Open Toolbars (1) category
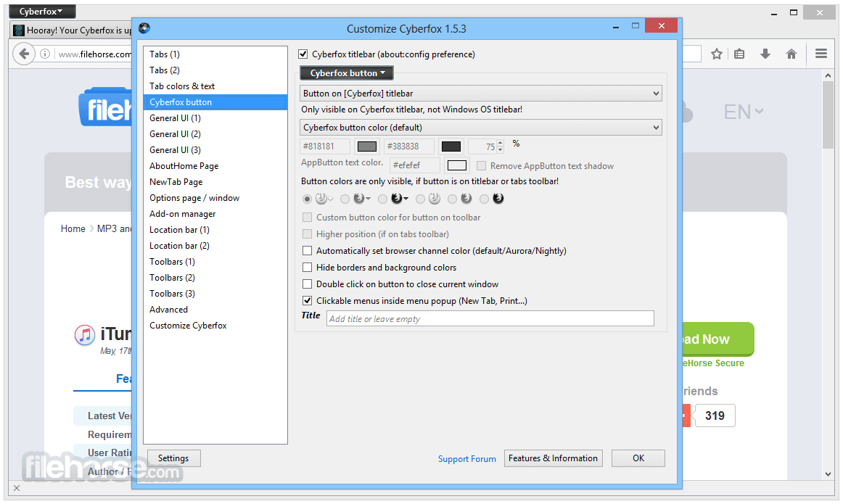843x504 pixels. (x=215, y=262)
